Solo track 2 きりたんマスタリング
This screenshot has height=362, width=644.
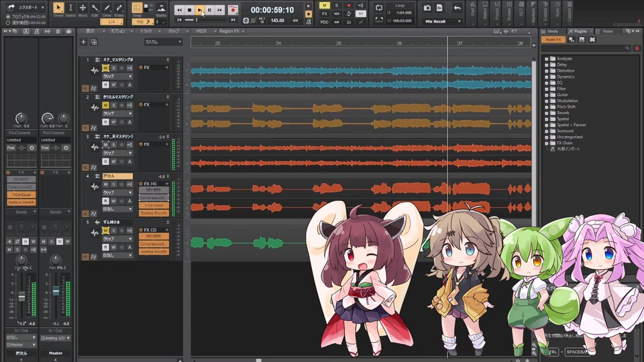pos(114,105)
